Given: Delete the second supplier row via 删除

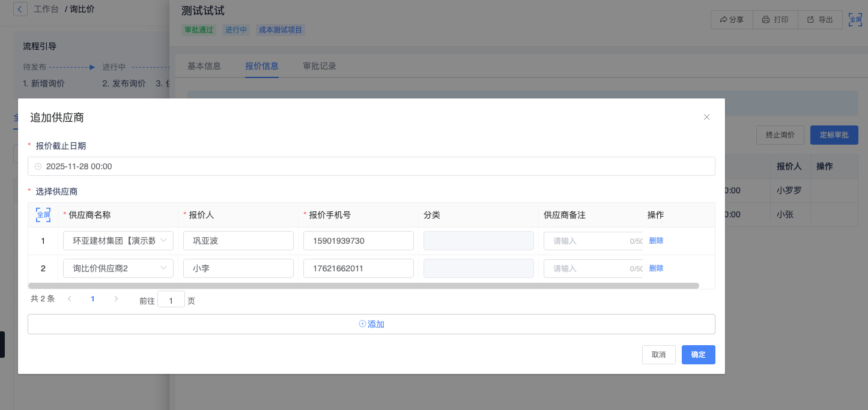Looking at the screenshot, I should [x=656, y=268].
